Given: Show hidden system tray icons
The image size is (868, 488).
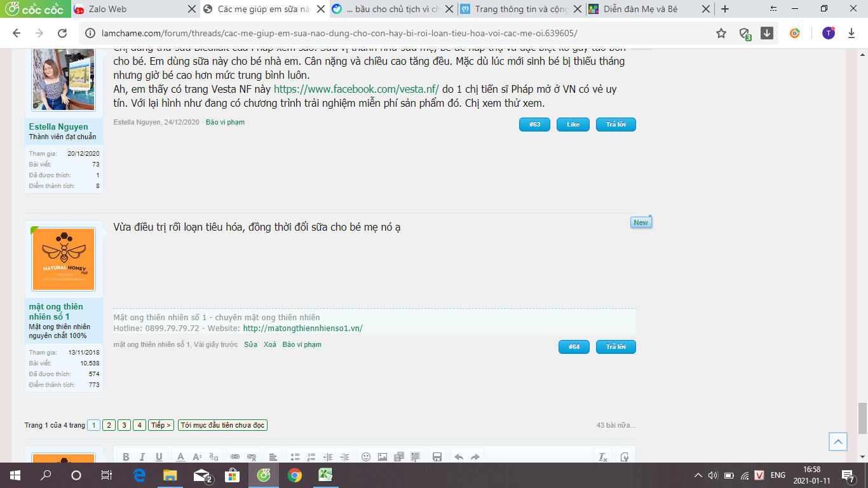Looking at the screenshot, I should (698, 475).
